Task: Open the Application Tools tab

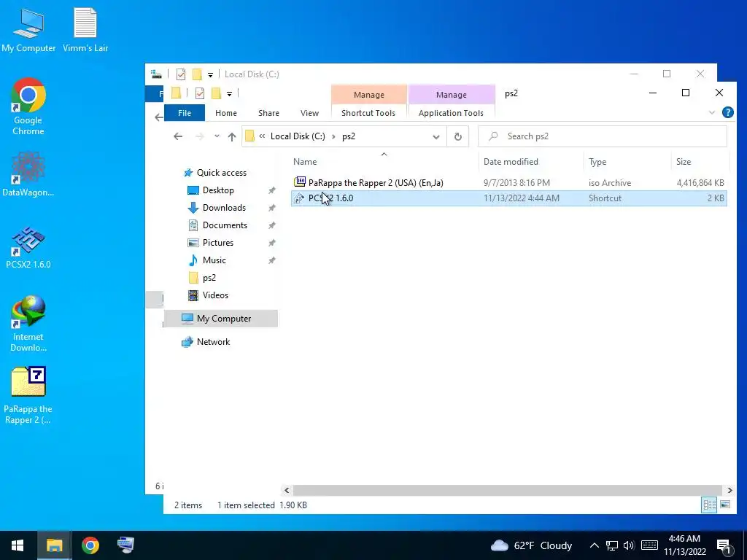Action: point(451,113)
